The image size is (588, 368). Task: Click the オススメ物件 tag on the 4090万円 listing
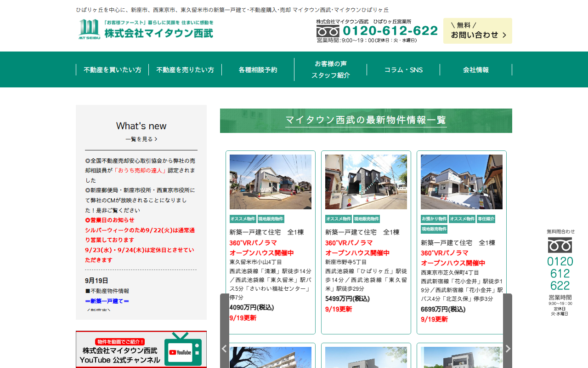pyautogui.click(x=243, y=219)
